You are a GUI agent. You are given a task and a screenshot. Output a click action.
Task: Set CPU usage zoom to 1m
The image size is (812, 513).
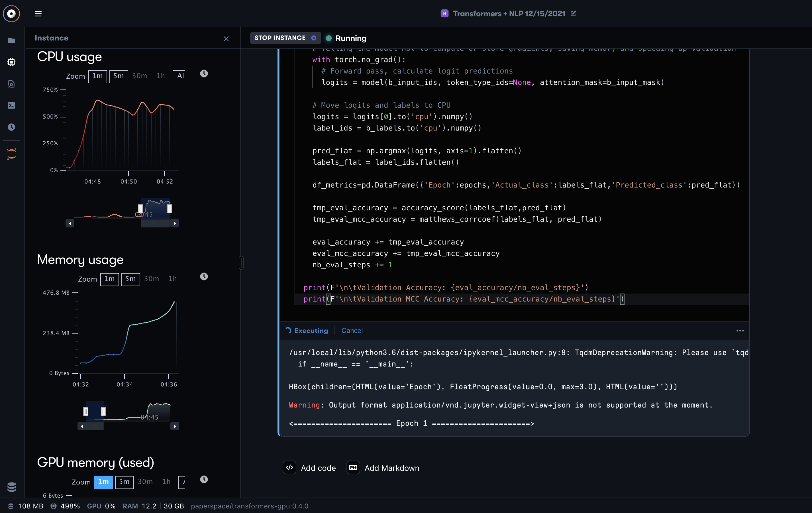[98, 76]
